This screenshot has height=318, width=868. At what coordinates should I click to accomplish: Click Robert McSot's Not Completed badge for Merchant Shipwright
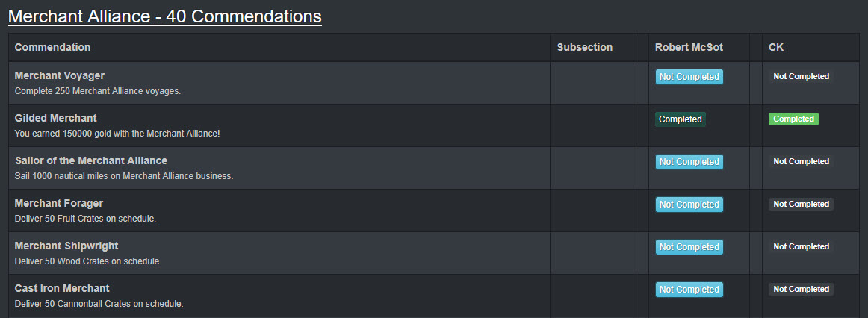click(x=689, y=247)
